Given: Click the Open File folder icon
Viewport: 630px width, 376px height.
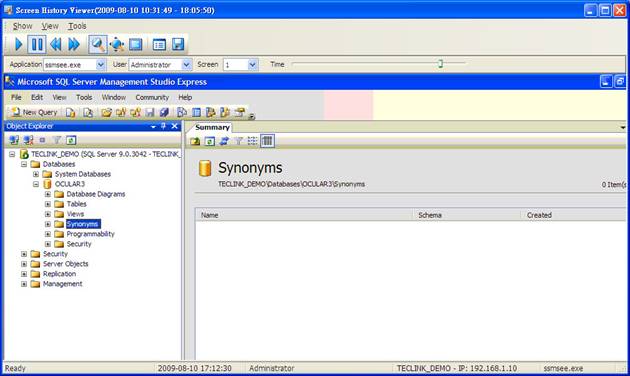Looking at the screenshot, I should click(106, 113).
